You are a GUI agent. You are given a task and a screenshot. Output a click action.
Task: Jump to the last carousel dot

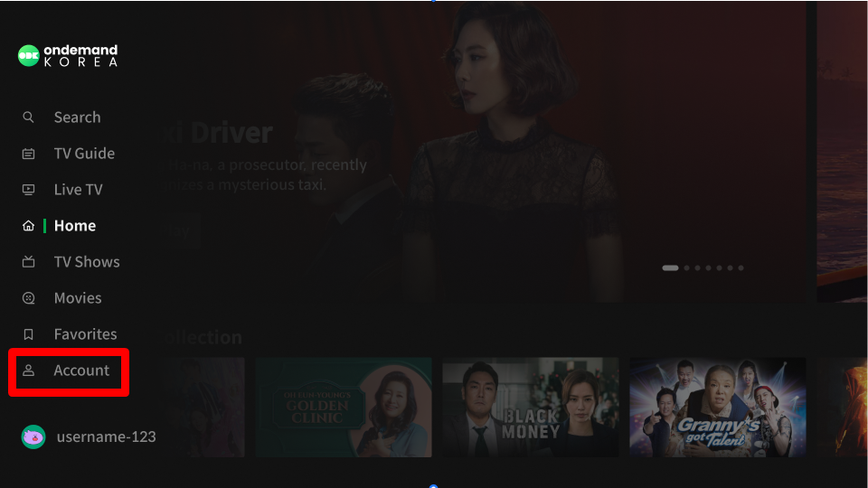(741, 267)
